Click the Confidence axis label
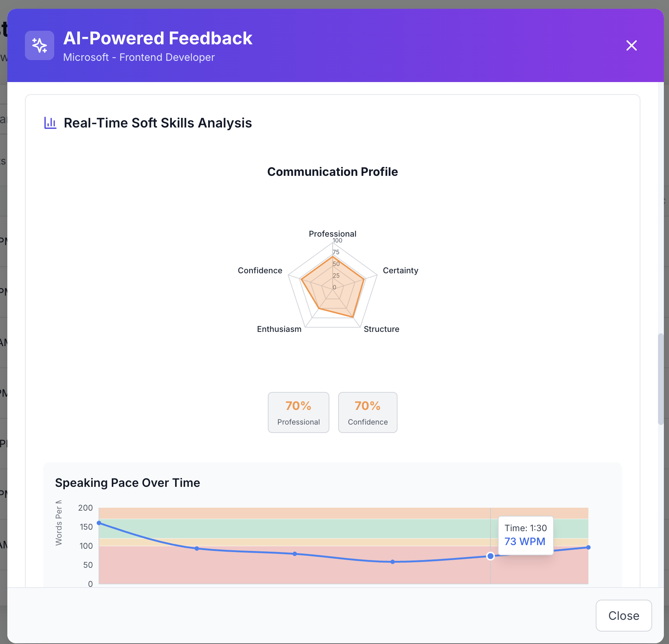 (260, 270)
